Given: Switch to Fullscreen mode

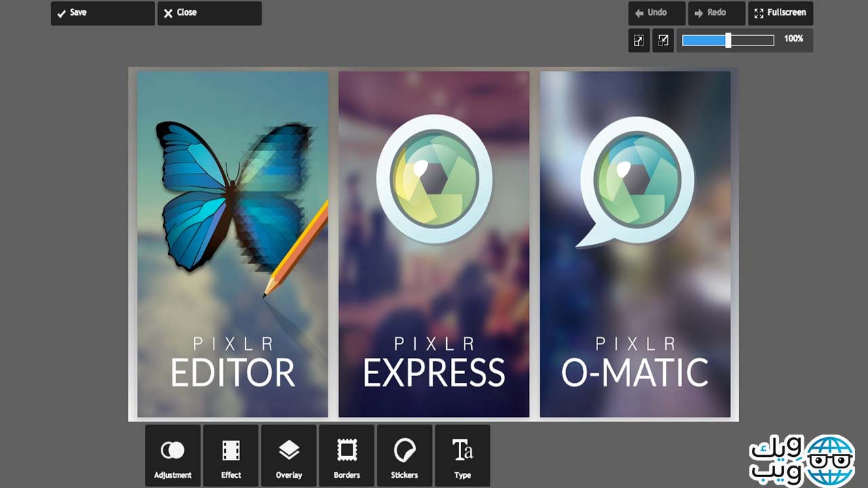Looking at the screenshot, I should 781,14.
